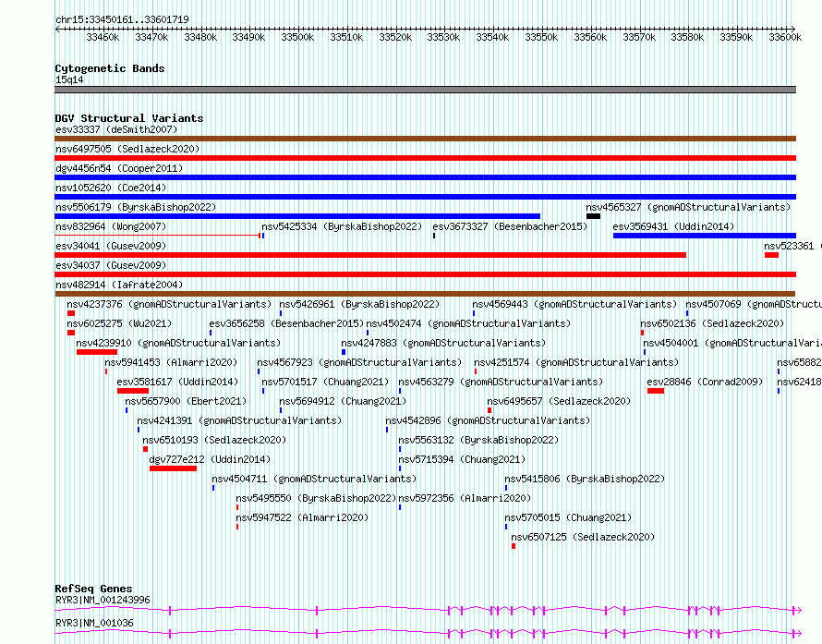
Task: Select the RefSeq Genes track title
Action: 93,589
